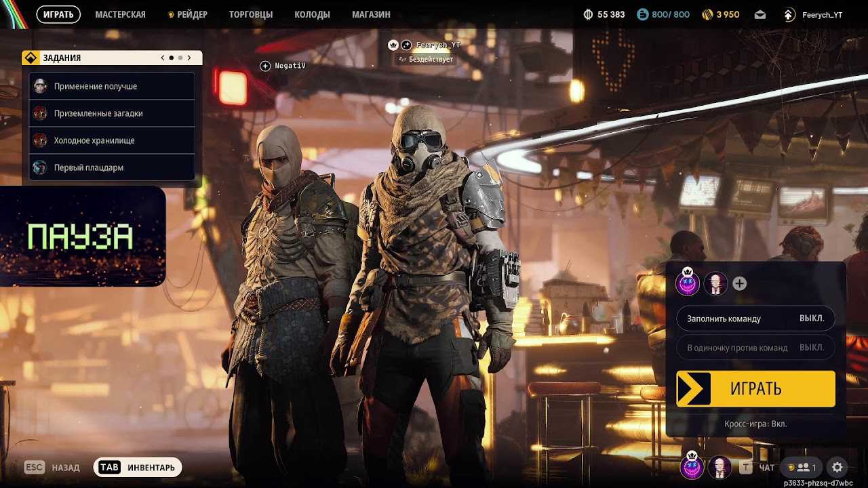Go to previous quests page arrow
The width and height of the screenshot is (868, 488).
163,58
